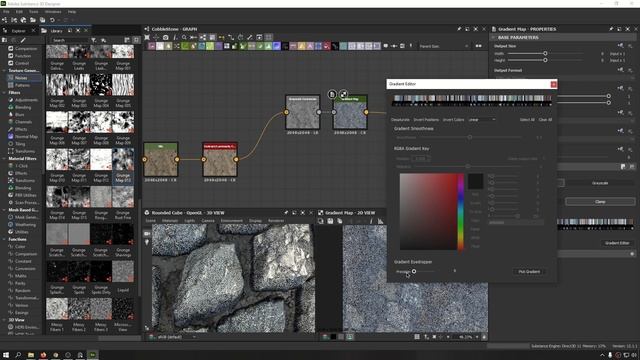The width and height of the screenshot is (640, 360).
Task: Click the Clamp button in Properties panel
Action: tap(600, 202)
